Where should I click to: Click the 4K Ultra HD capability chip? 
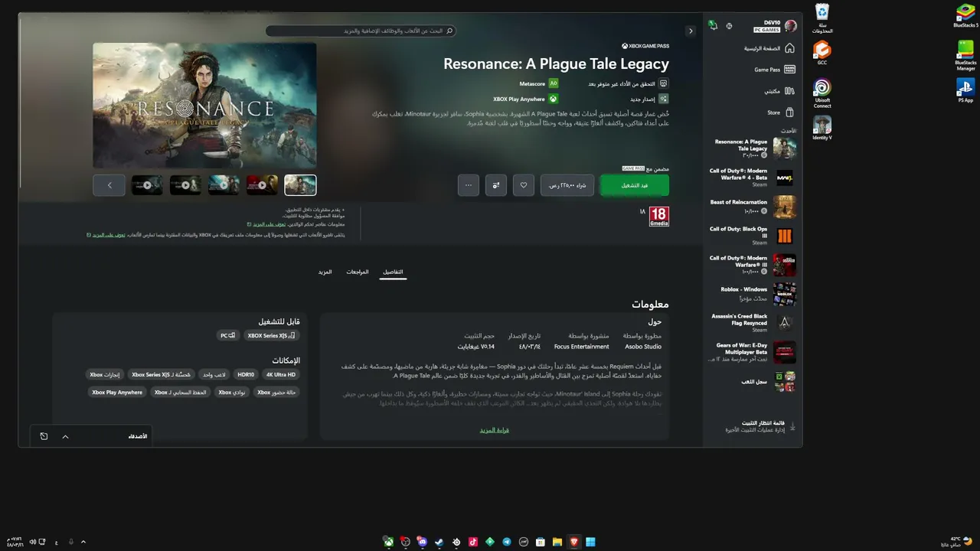click(281, 374)
